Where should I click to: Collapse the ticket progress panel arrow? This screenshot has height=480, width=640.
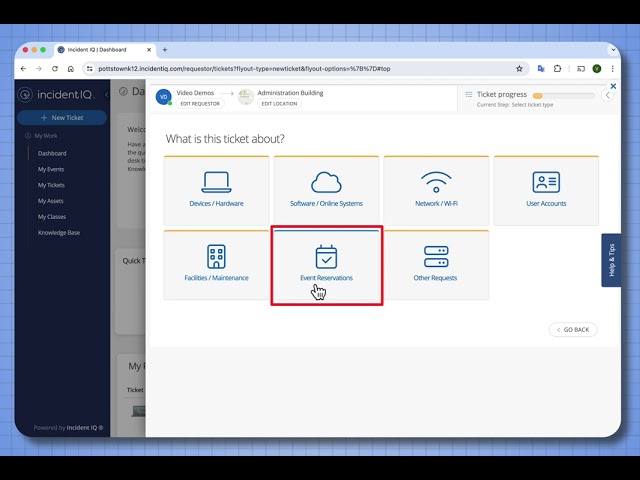[607, 96]
